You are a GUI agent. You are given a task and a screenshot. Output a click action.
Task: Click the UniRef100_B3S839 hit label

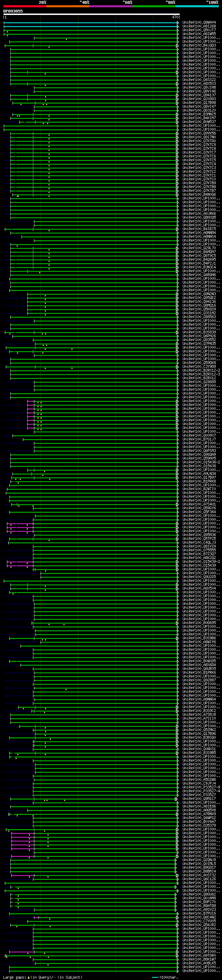(x=199, y=332)
